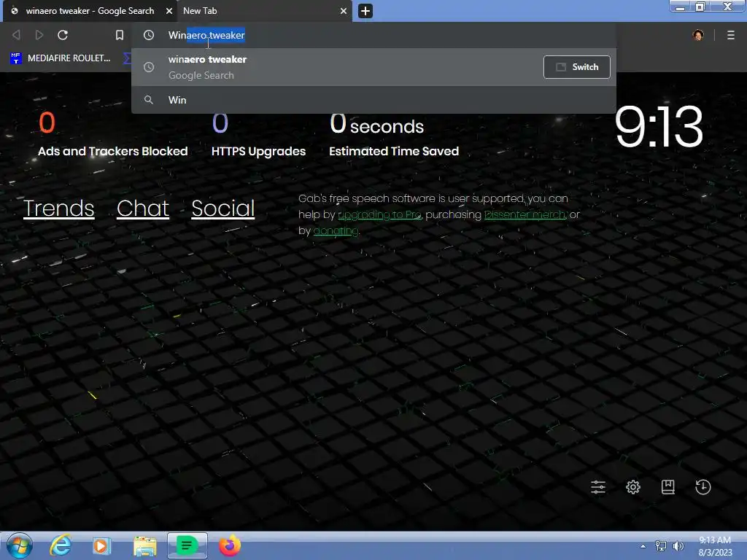Follow the upgrading to Pro link

click(379, 215)
